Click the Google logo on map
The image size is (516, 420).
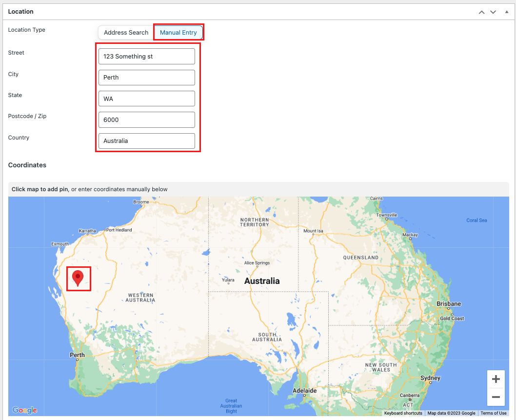coord(24,410)
